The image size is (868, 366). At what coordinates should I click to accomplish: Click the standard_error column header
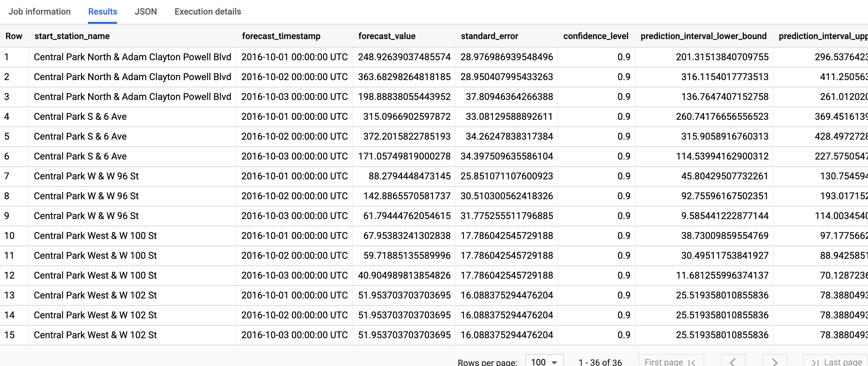click(x=489, y=36)
